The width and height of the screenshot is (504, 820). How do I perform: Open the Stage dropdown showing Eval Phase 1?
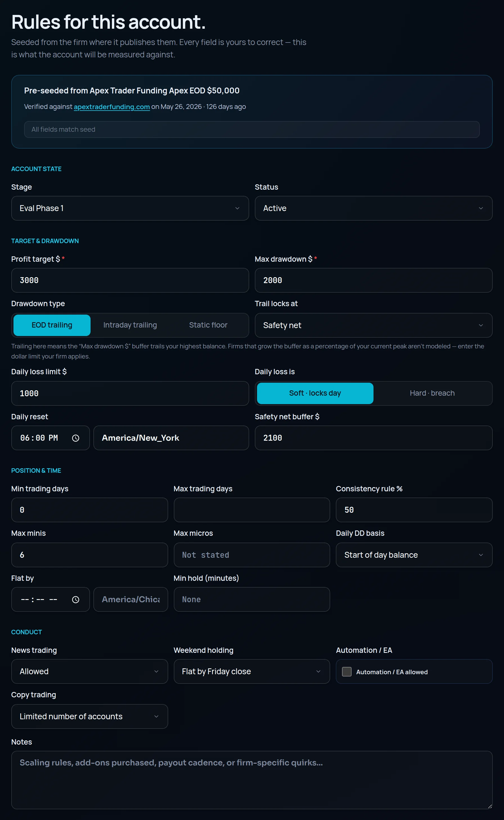point(130,208)
